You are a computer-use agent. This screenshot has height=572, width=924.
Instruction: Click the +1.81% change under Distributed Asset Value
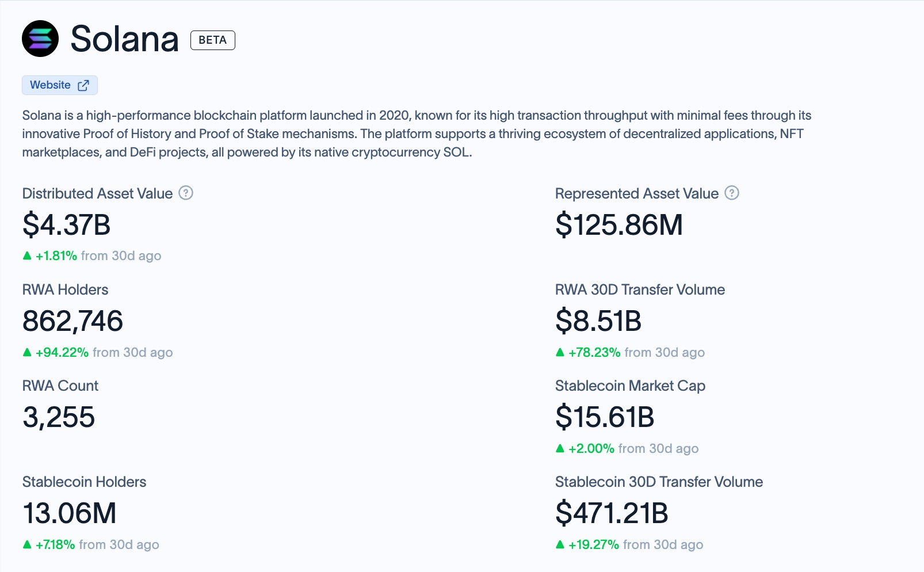pyautogui.click(x=56, y=256)
